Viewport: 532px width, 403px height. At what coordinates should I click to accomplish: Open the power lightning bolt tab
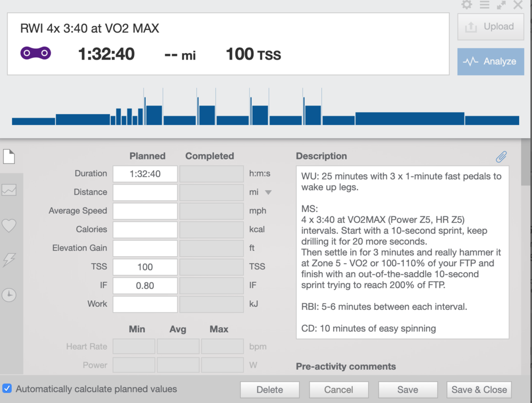click(x=9, y=259)
